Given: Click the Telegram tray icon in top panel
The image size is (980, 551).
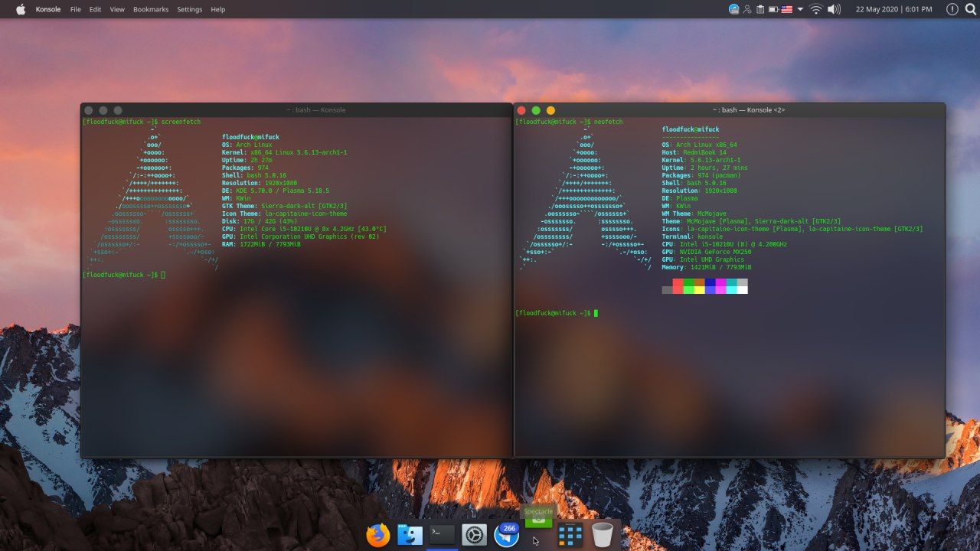Looking at the screenshot, I should tap(734, 9).
